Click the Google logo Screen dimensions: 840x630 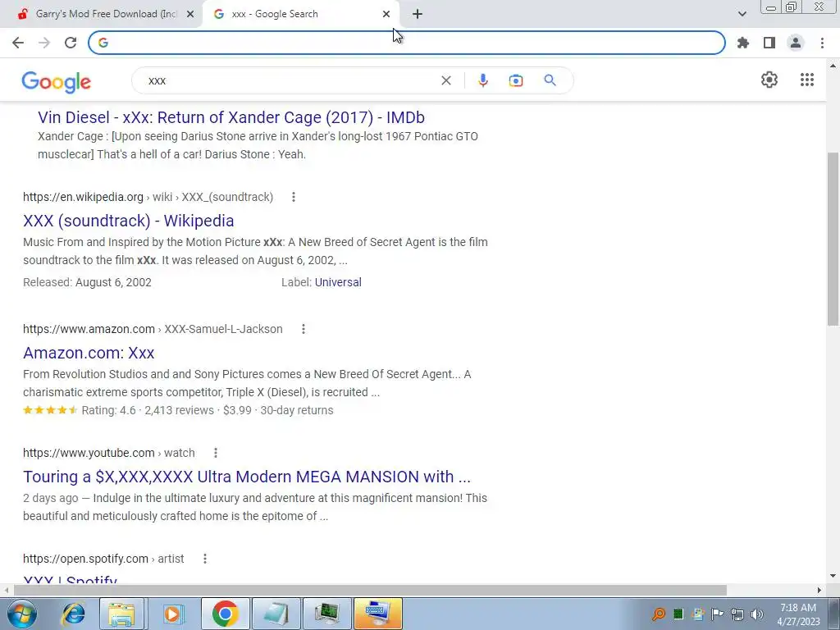57,82
